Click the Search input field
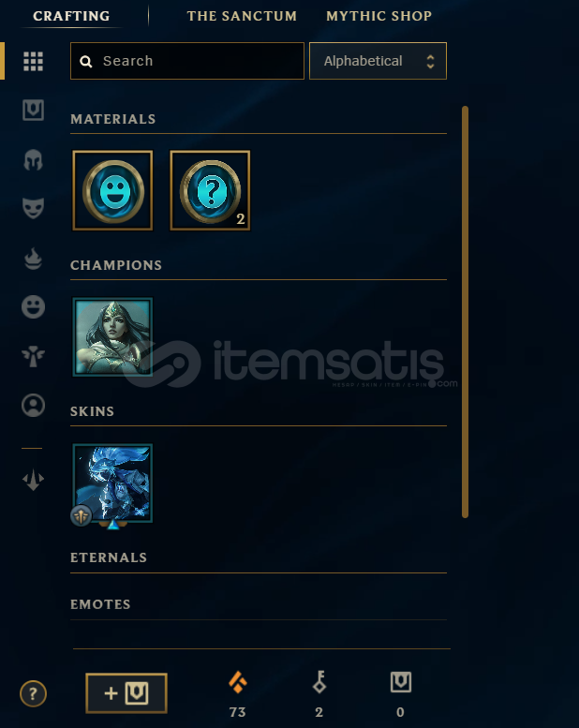The width and height of the screenshot is (579, 728). (x=187, y=61)
